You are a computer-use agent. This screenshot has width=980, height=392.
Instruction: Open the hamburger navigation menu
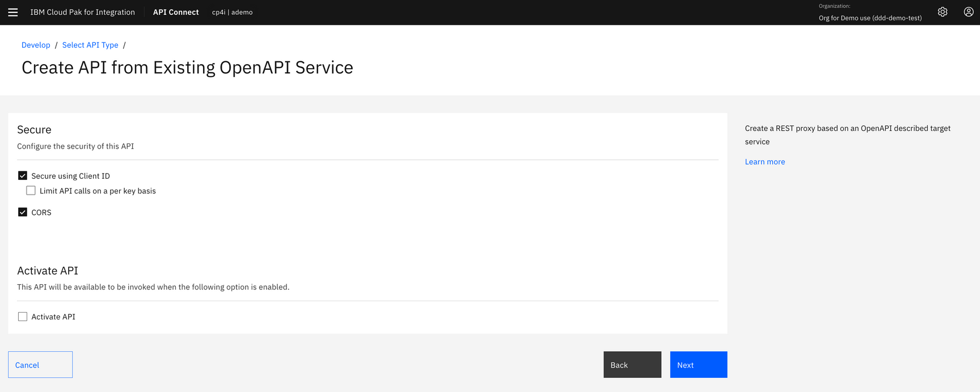[12, 12]
